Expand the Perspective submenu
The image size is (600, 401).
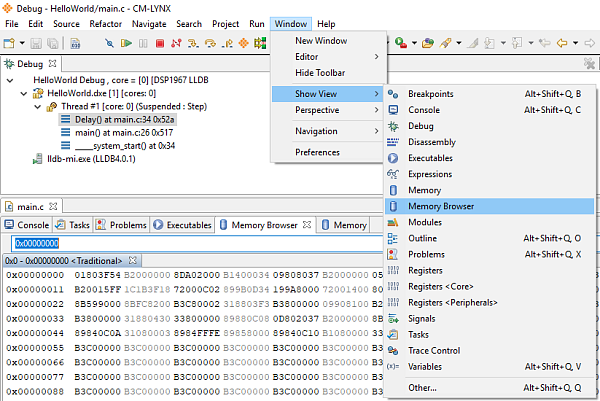click(x=329, y=110)
